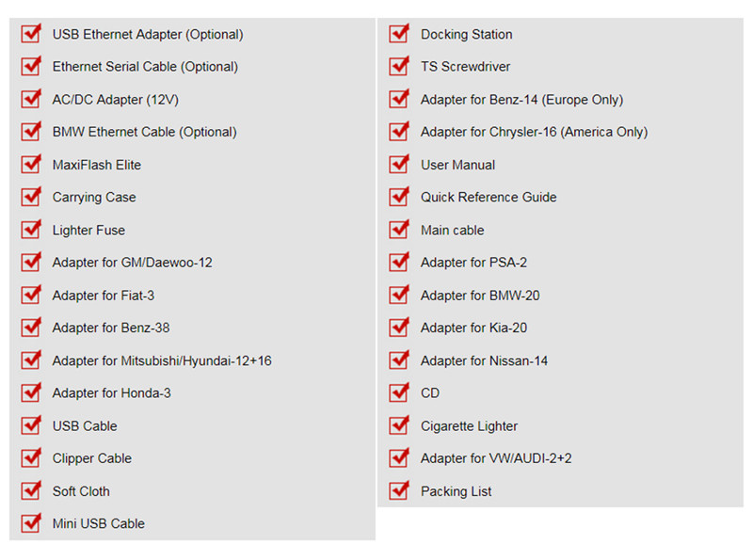Toggle the MaxiFlash Elite checkbox
753x560 pixels.
click(x=30, y=166)
